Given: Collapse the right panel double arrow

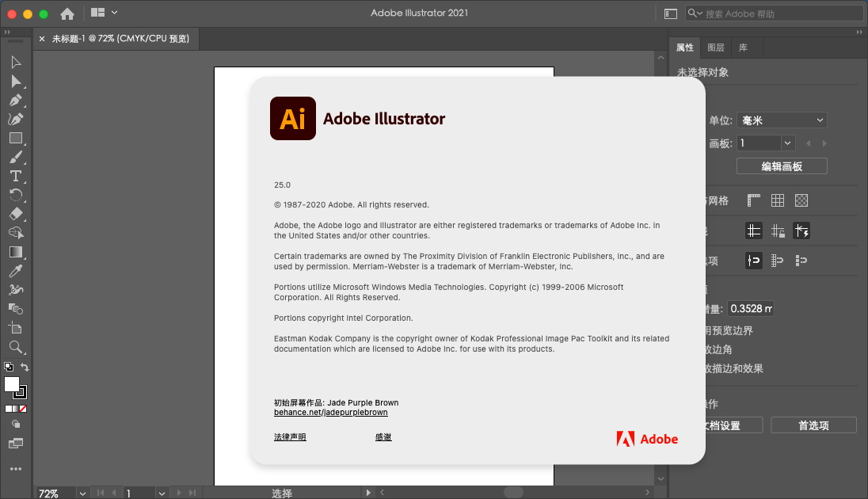Looking at the screenshot, I should [x=859, y=32].
